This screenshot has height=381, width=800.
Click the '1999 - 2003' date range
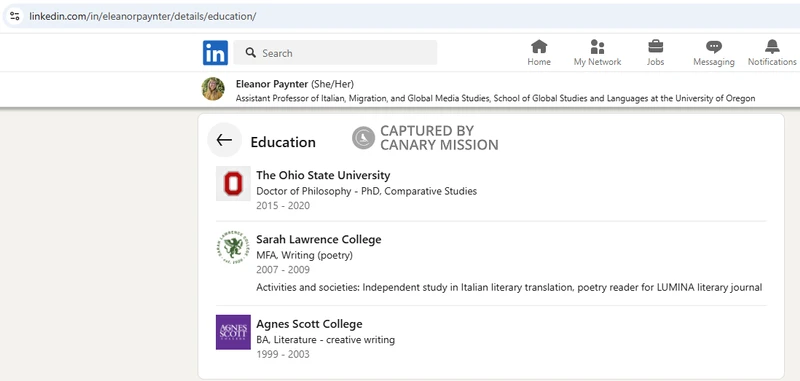pyautogui.click(x=283, y=354)
